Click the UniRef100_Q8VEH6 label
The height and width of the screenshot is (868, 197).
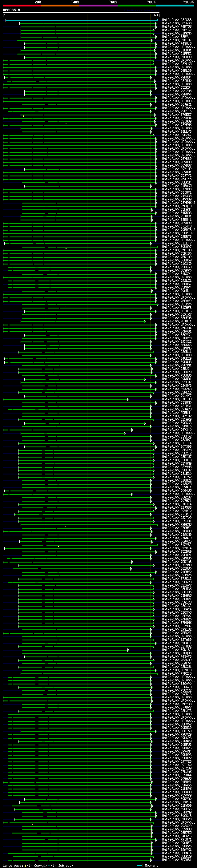click(x=177, y=125)
